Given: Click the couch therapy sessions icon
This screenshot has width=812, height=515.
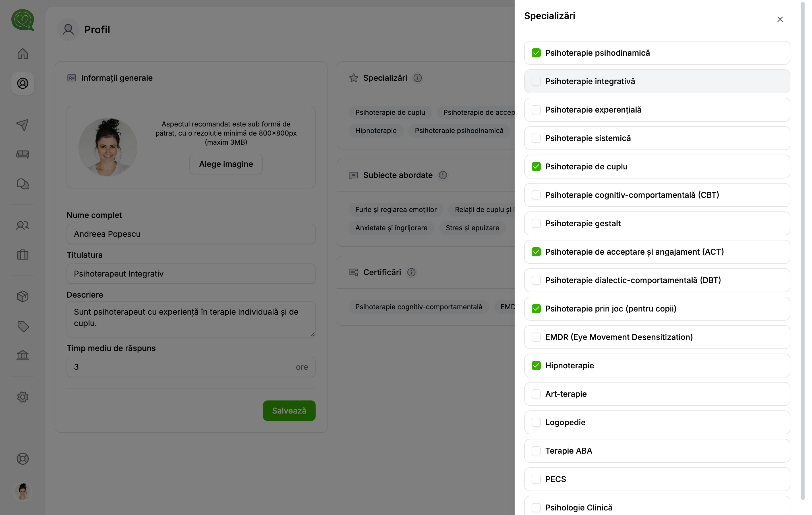Looking at the screenshot, I should [x=22, y=154].
